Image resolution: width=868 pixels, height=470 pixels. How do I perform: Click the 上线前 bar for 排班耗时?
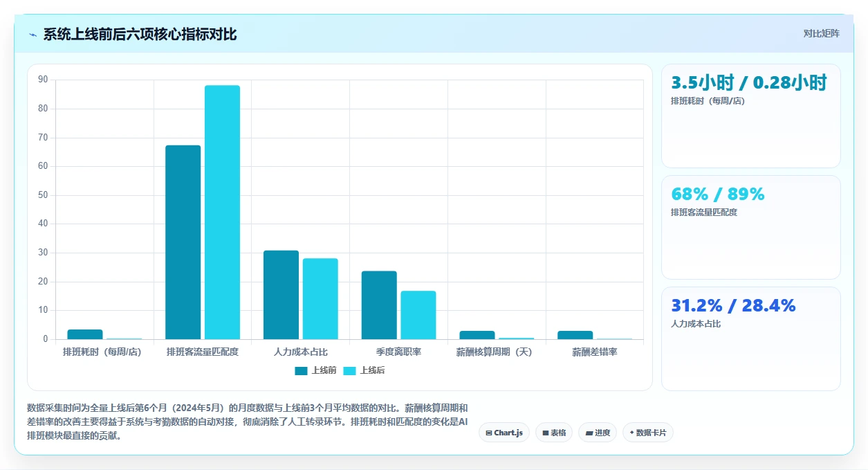(x=85, y=334)
